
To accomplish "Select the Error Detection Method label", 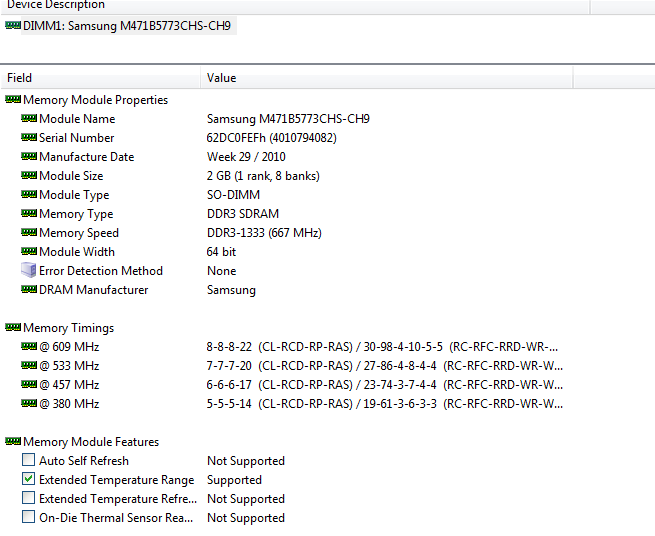I will click(101, 271).
